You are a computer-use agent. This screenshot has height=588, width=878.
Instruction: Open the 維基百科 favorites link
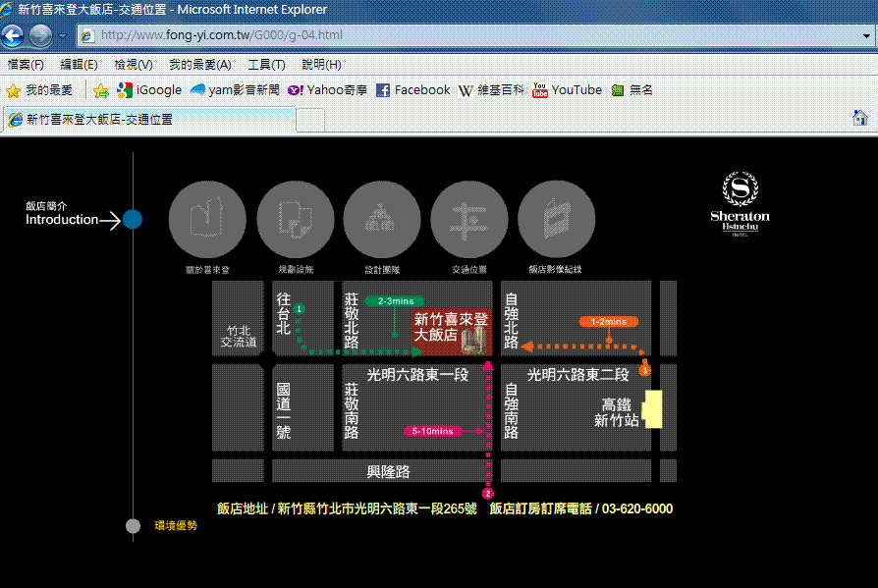point(491,90)
